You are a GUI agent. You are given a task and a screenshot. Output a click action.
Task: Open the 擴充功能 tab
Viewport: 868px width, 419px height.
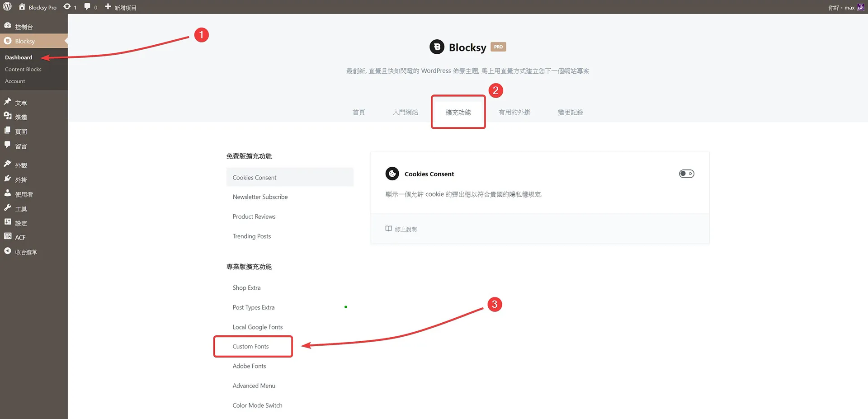point(458,112)
